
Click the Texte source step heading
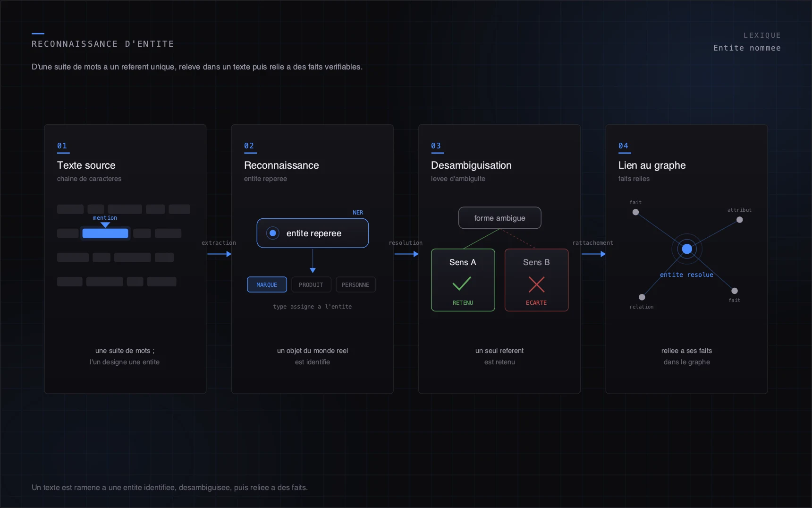click(x=86, y=165)
